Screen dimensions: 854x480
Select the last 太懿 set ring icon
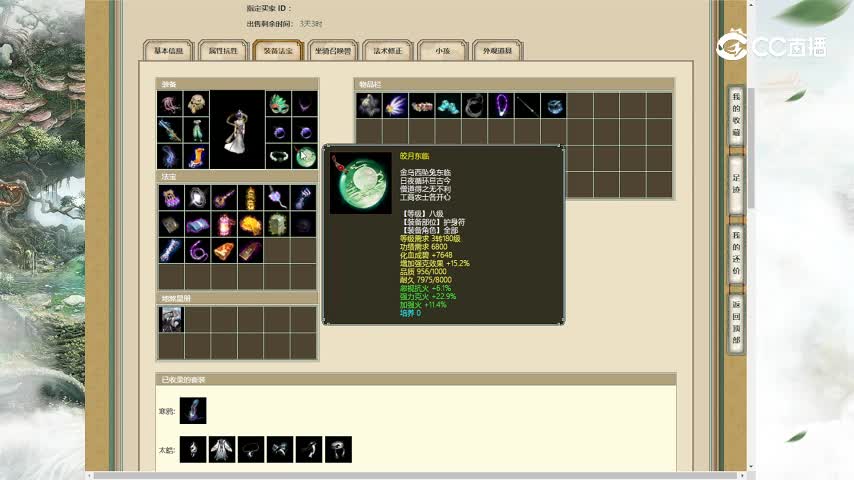[x=338, y=449]
